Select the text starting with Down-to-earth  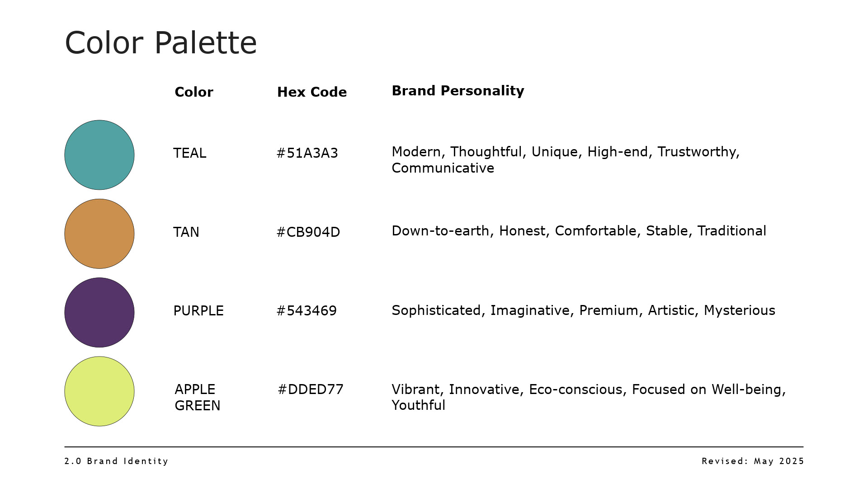pyautogui.click(x=579, y=231)
